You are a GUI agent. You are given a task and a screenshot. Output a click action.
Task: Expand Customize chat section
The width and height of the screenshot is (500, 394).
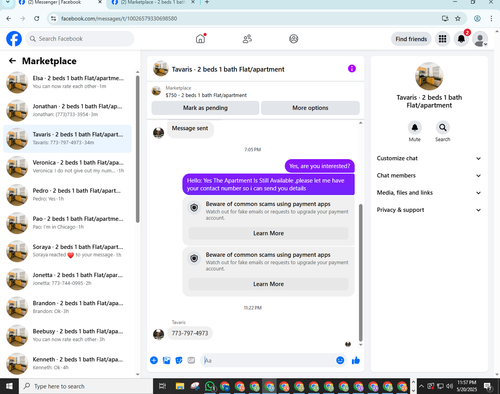pyautogui.click(x=429, y=158)
